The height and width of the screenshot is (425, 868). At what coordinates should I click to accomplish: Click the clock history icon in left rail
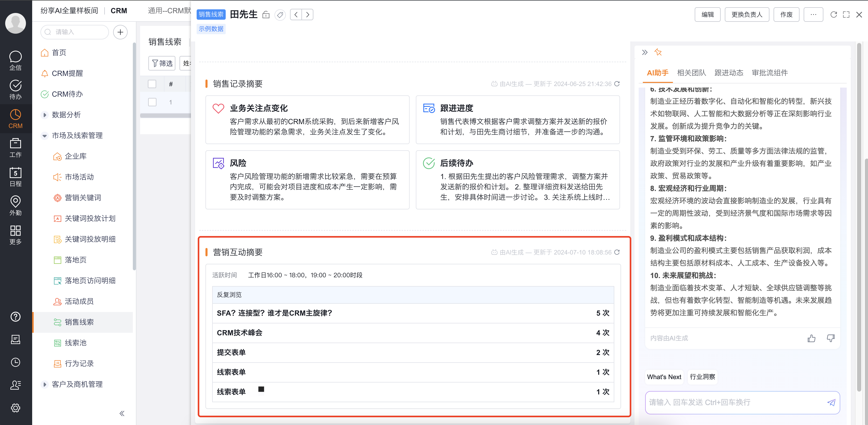tap(16, 362)
